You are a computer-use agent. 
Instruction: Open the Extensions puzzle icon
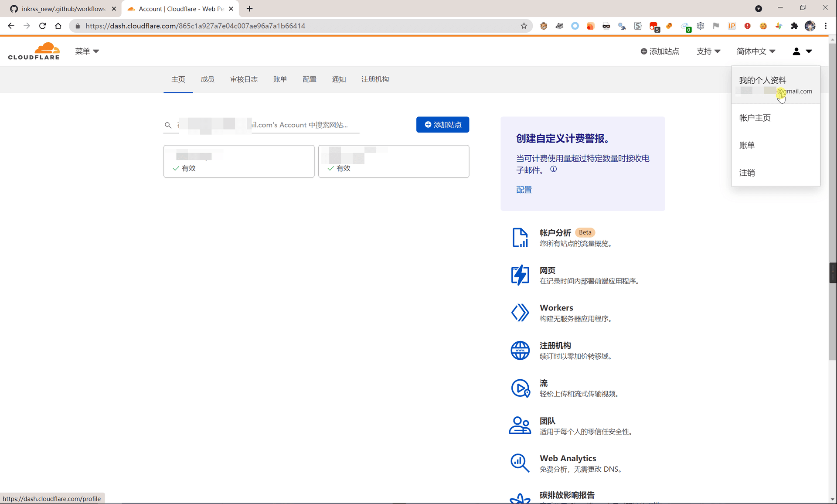794,26
